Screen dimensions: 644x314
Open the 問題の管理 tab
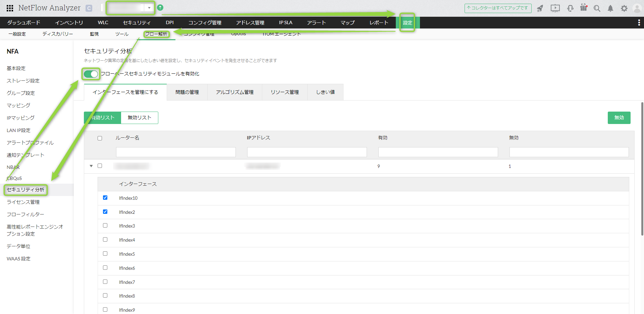point(187,92)
